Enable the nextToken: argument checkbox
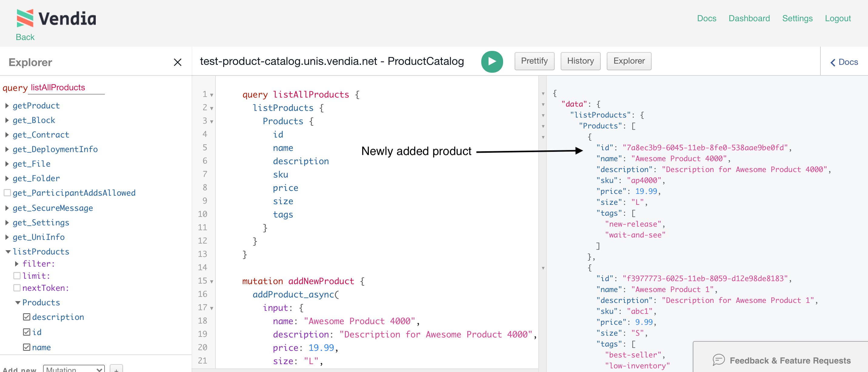This screenshot has height=372, width=868. [17, 288]
